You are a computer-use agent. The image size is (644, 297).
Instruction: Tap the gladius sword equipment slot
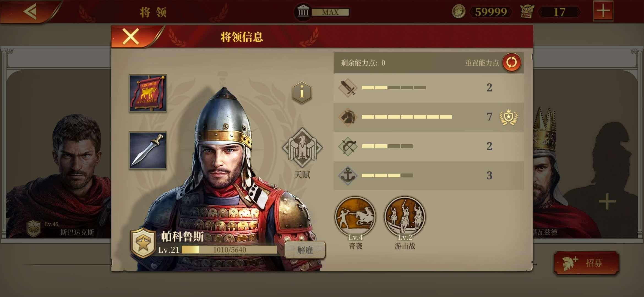[148, 150]
